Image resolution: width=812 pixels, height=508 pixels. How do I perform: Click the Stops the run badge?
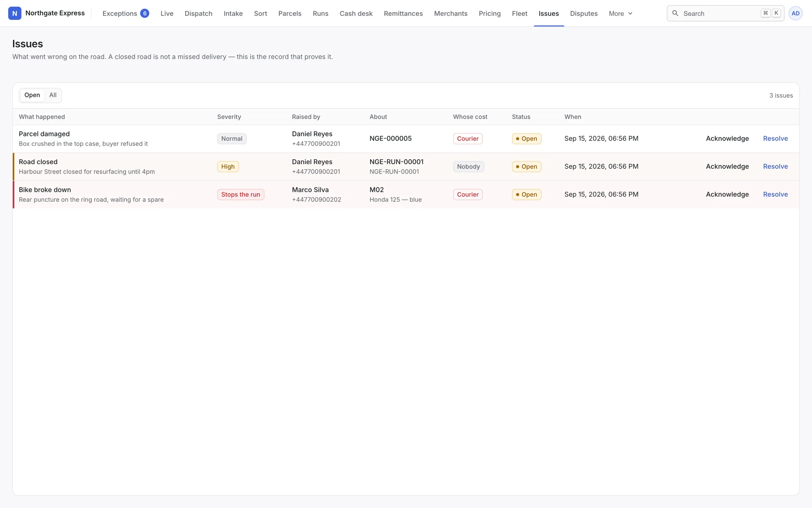click(x=241, y=194)
